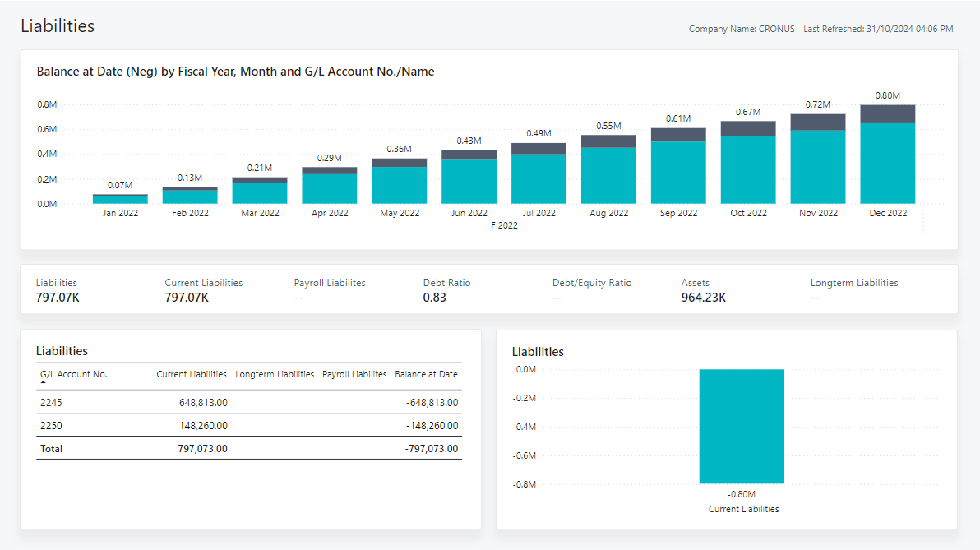Click the chart title about Balance at Date

coord(236,72)
